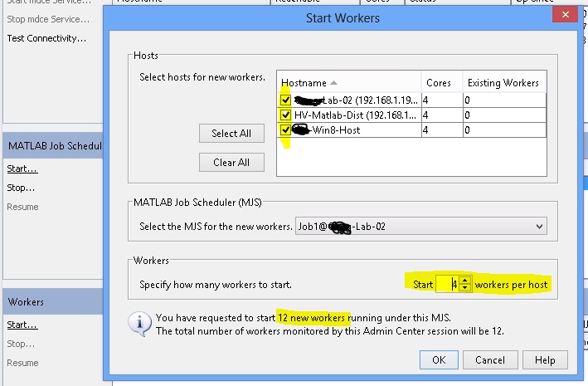The image size is (588, 386).
Task: Close the Start Workers dialog
Action: coord(565,15)
